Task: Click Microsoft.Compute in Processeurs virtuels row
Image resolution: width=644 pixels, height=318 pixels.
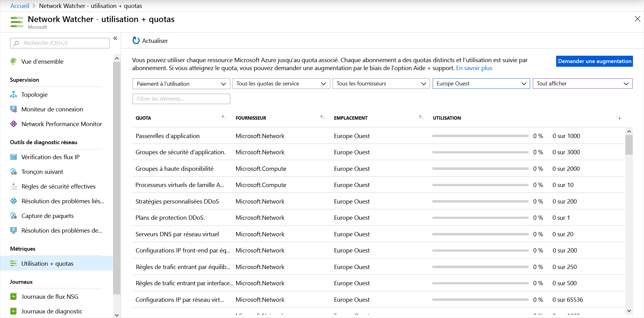Action: point(261,185)
